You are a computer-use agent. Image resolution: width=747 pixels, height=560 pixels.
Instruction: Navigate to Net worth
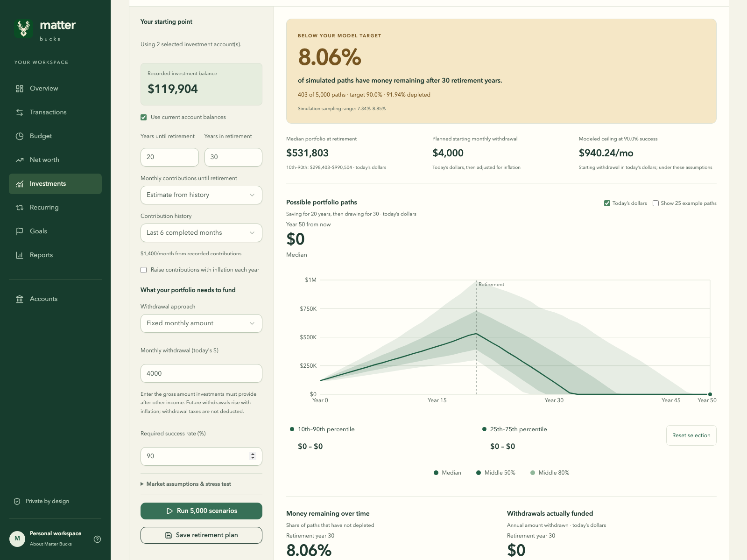tap(55, 160)
